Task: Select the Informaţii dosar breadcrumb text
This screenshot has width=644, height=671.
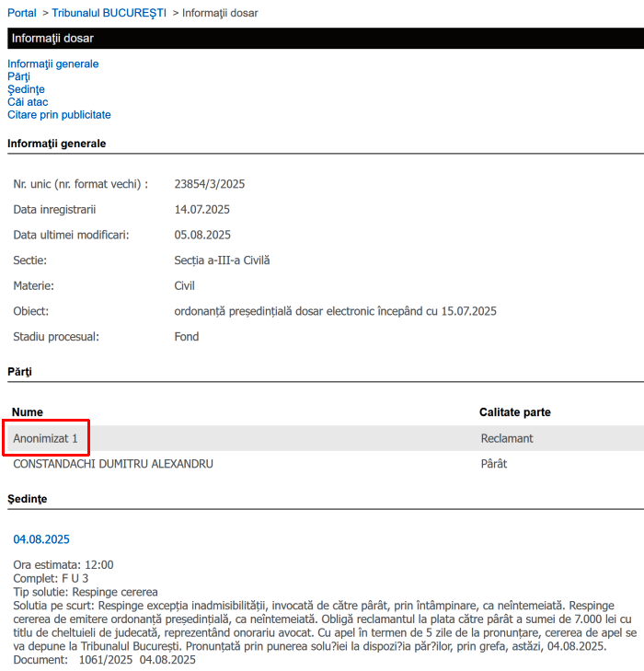Action: tap(220, 13)
